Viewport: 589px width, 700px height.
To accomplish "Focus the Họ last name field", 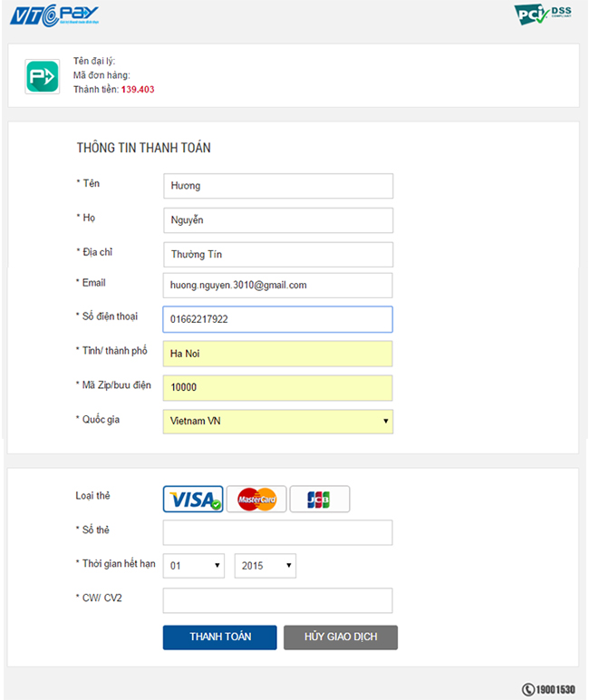I will point(278,220).
